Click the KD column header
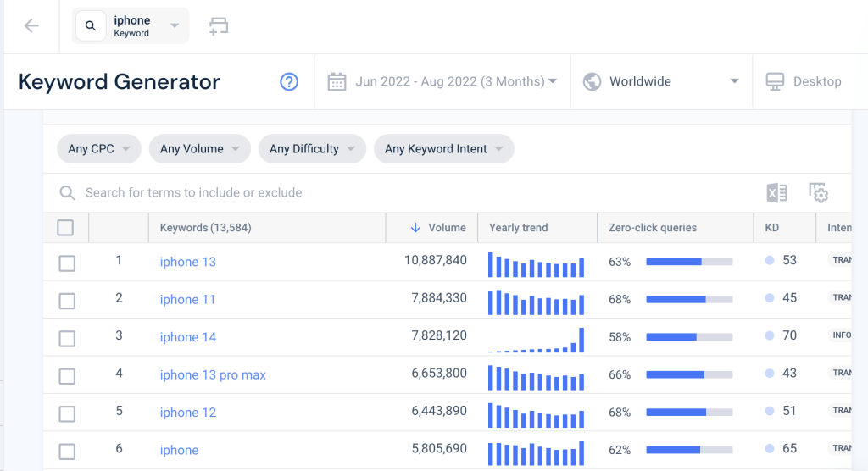868x471 pixels. pyautogui.click(x=771, y=228)
